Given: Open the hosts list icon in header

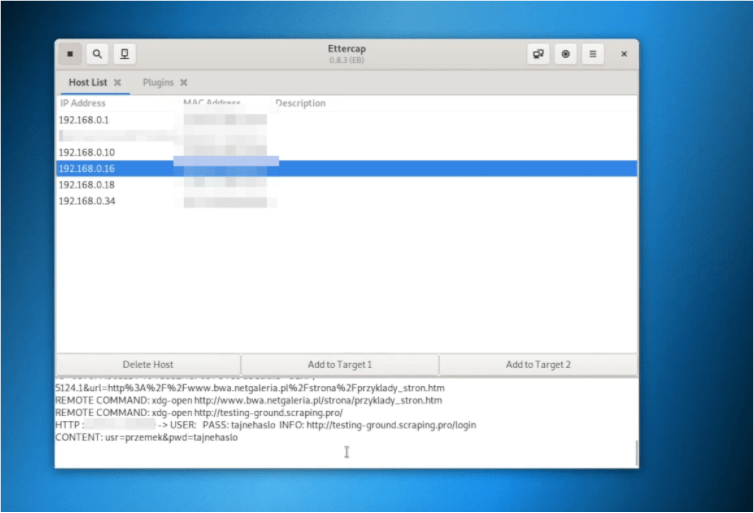Looking at the screenshot, I should point(124,54).
